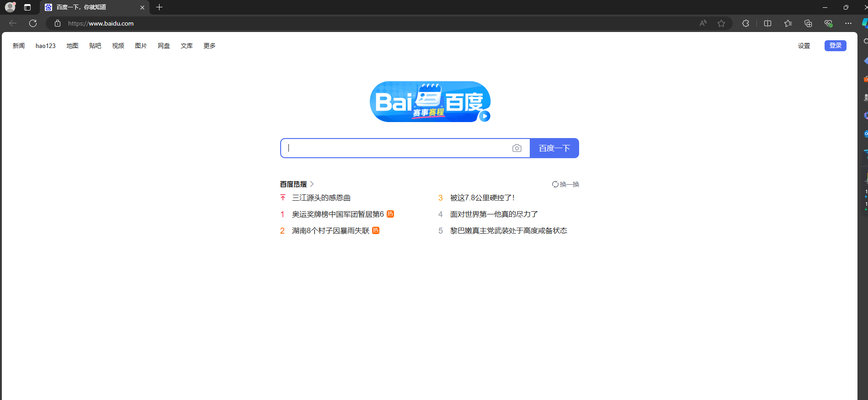Open collections icon in toolbar
The image size is (868, 400).
pyautogui.click(x=808, y=23)
